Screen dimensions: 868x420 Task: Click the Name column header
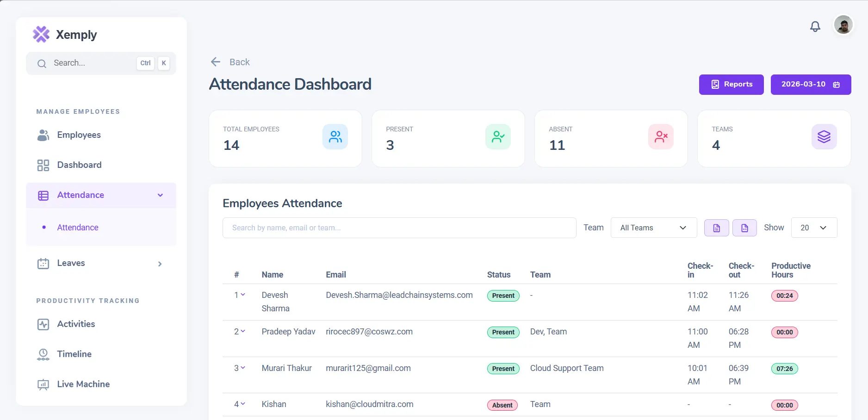[x=272, y=275]
